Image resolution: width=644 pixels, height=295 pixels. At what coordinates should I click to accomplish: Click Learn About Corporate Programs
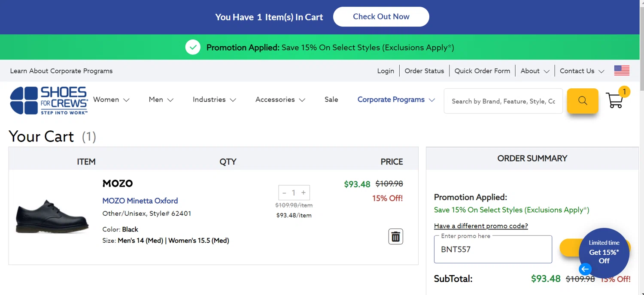tap(61, 71)
